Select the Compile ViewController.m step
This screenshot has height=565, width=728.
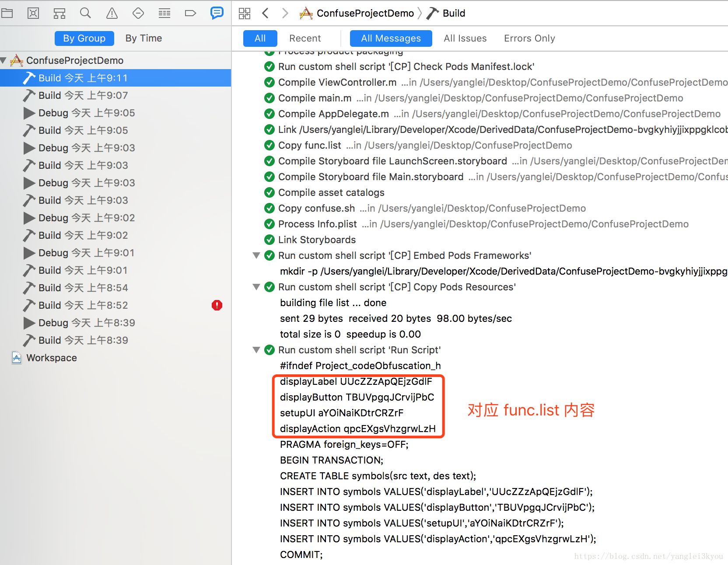pos(480,82)
